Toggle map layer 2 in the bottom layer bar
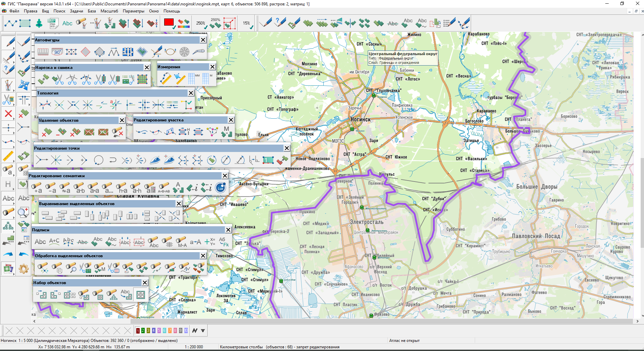 coord(142,330)
